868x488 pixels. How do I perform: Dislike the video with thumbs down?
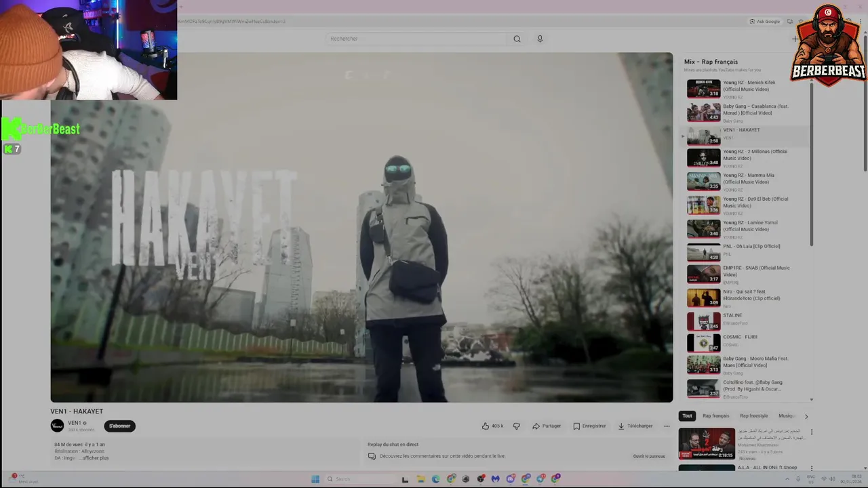pos(517,426)
